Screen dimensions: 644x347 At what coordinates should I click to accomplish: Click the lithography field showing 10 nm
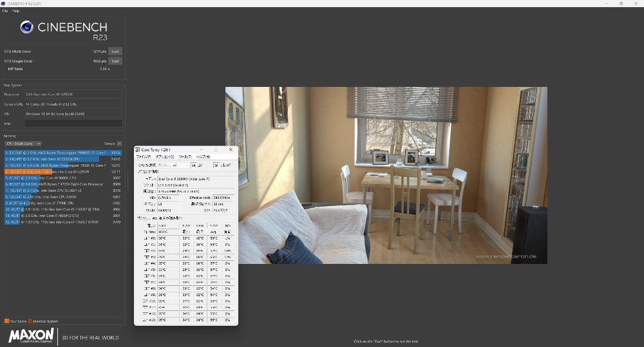[x=223, y=204]
